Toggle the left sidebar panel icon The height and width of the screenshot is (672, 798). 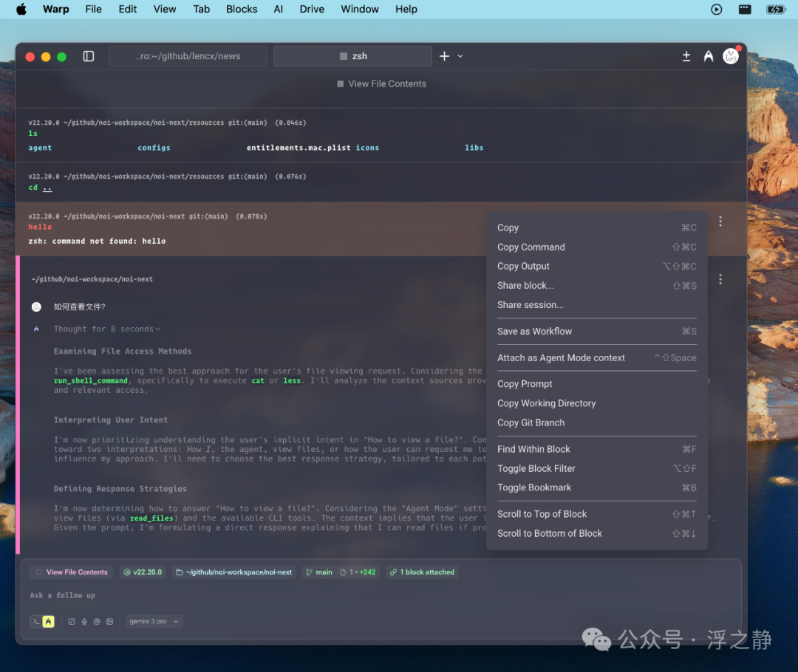point(89,56)
